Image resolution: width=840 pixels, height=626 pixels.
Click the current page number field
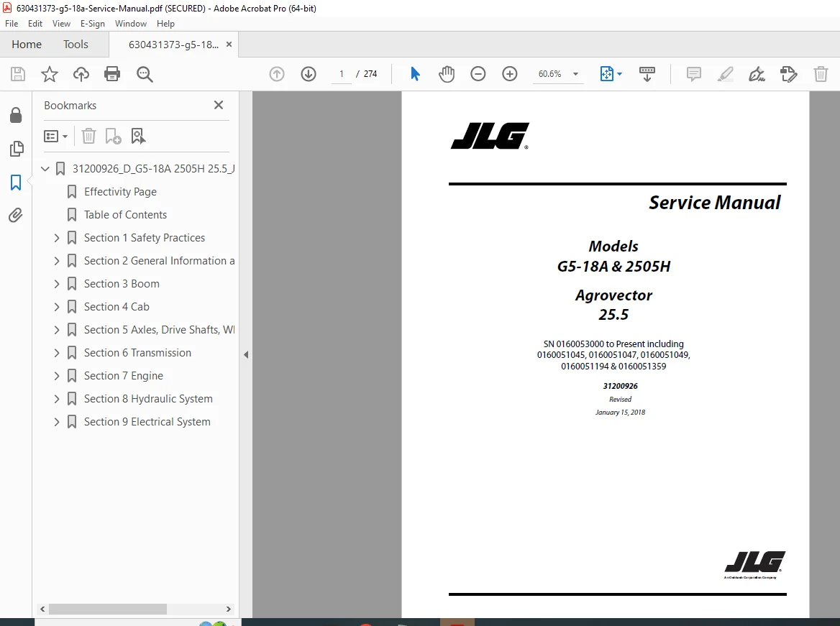tap(341, 74)
